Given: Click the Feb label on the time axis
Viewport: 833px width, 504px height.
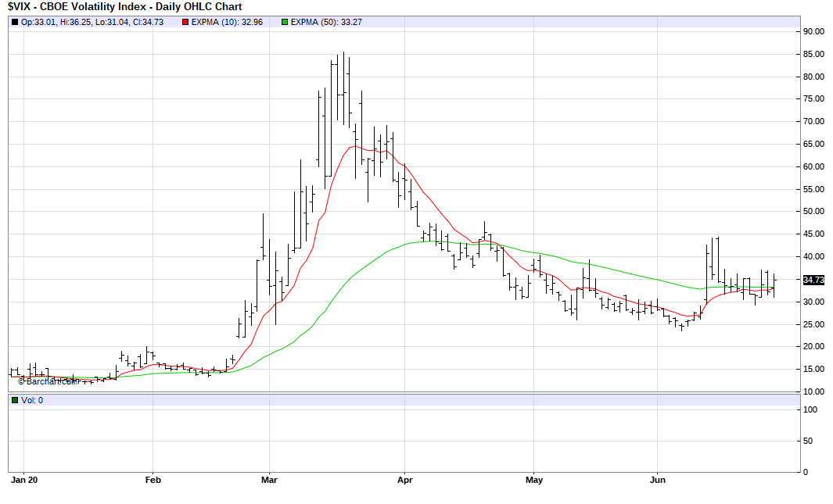Looking at the screenshot, I should coord(153,480).
